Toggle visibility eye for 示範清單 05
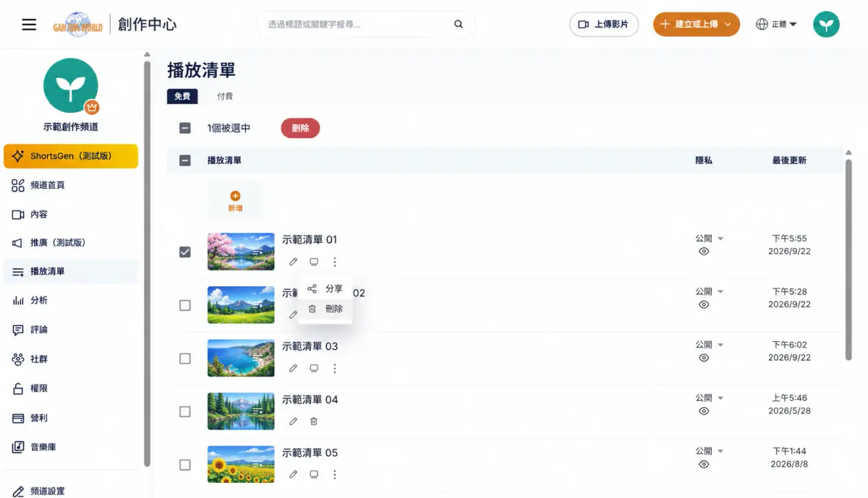 tap(704, 464)
